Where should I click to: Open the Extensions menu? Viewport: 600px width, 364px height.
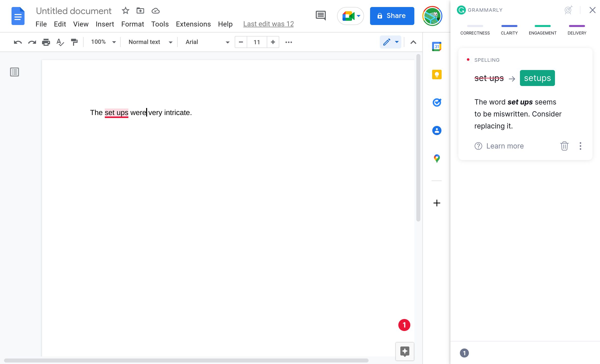[193, 23]
